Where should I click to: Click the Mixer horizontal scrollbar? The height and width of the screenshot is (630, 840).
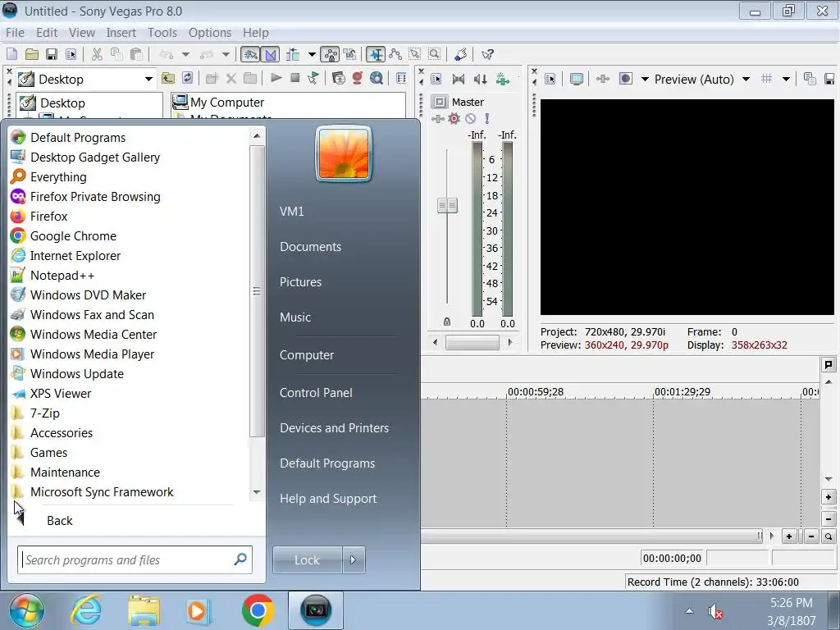point(472,342)
